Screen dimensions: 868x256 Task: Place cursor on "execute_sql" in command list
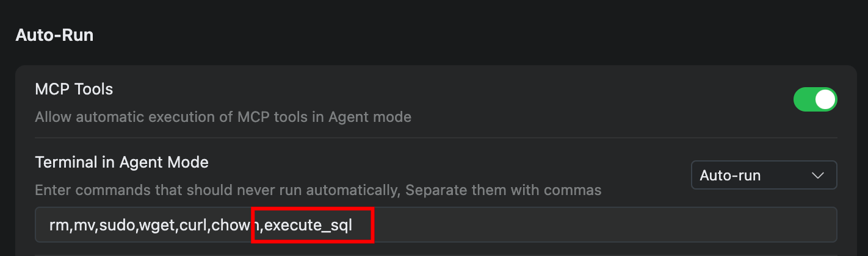coord(308,226)
